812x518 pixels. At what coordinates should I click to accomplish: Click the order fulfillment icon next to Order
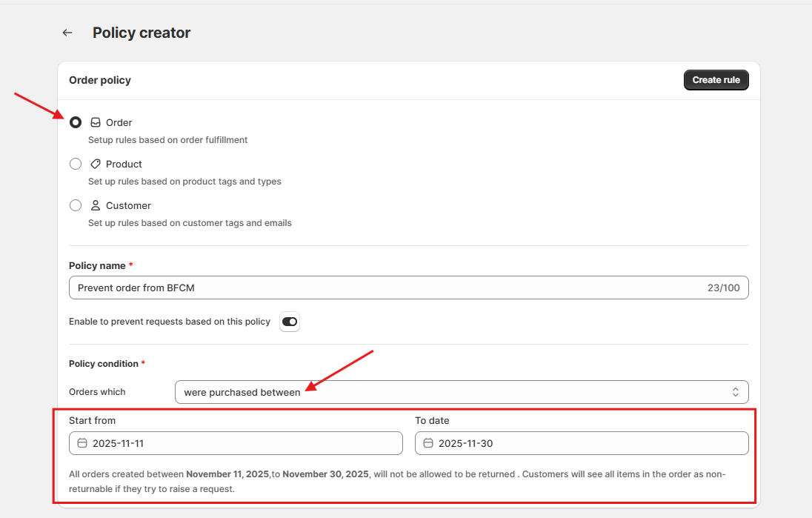(96, 122)
